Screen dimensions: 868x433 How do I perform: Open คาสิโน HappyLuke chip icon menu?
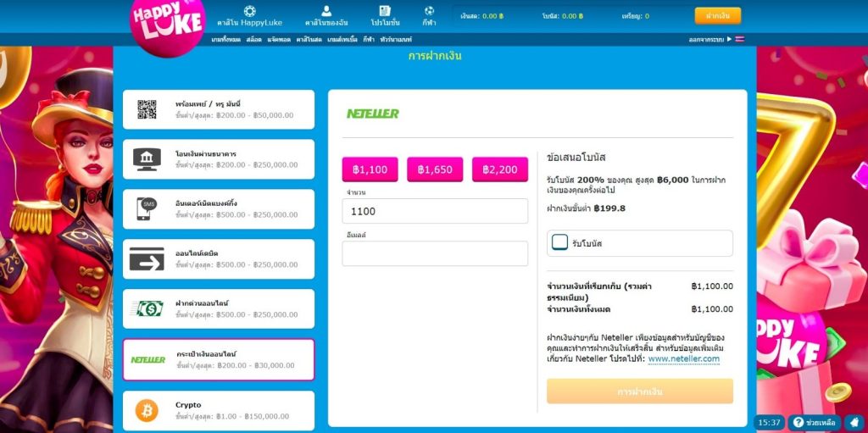click(x=250, y=10)
